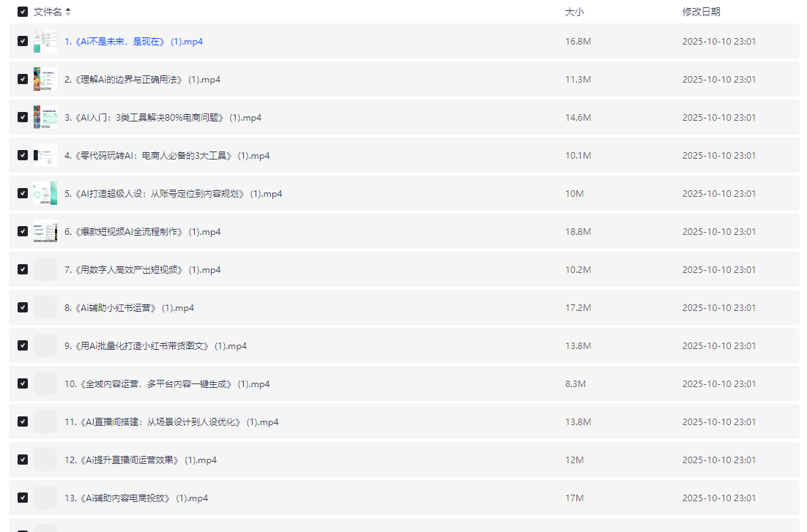Screen dimensions: 807x532
Task: Toggle the checkbox for 13.《Ai辅助内容电商投放》
Action: click(x=23, y=498)
